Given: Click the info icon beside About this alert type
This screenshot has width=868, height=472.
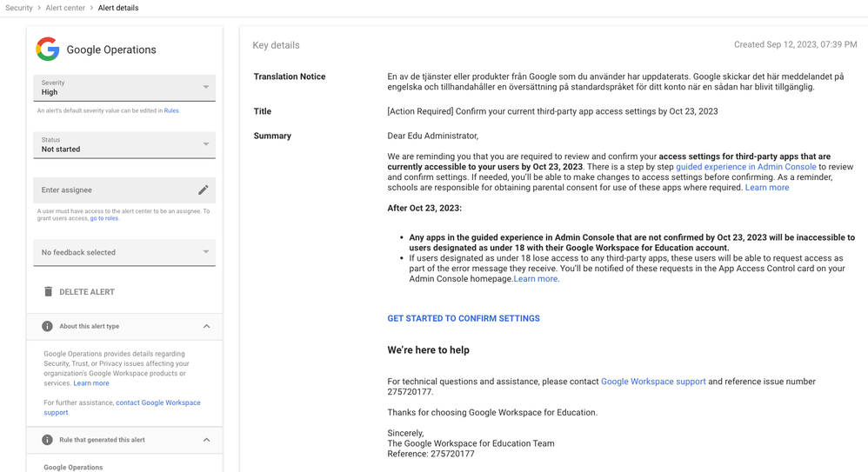Looking at the screenshot, I should coord(48,327).
